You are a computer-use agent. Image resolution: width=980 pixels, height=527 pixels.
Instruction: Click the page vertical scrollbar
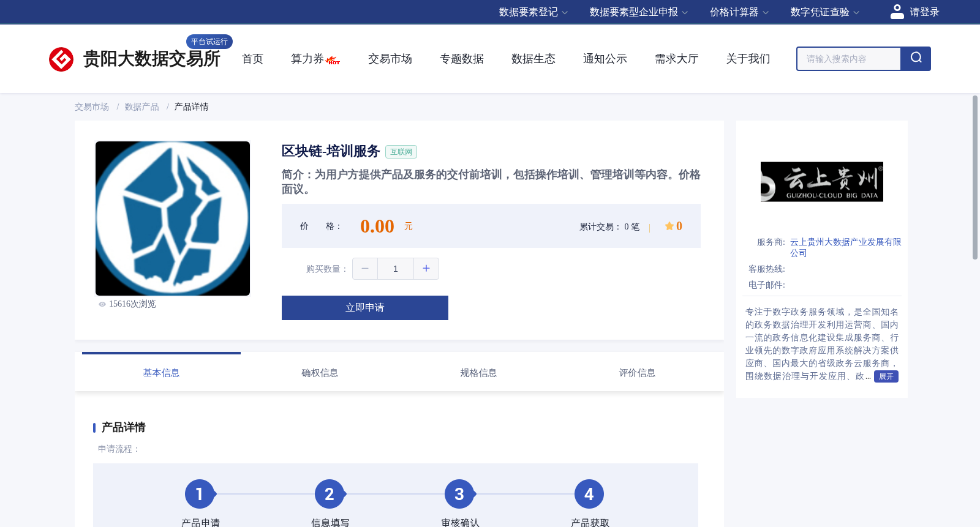pos(975,178)
